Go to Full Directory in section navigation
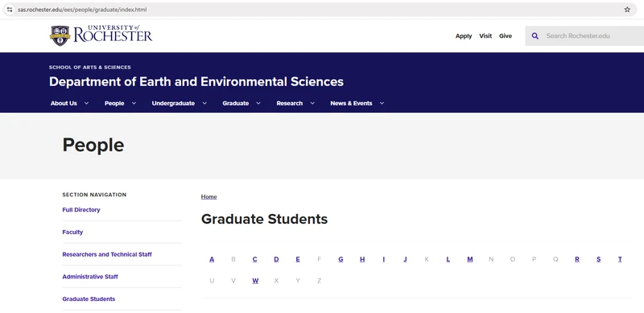This screenshot has height=313, width=644. 81,209
